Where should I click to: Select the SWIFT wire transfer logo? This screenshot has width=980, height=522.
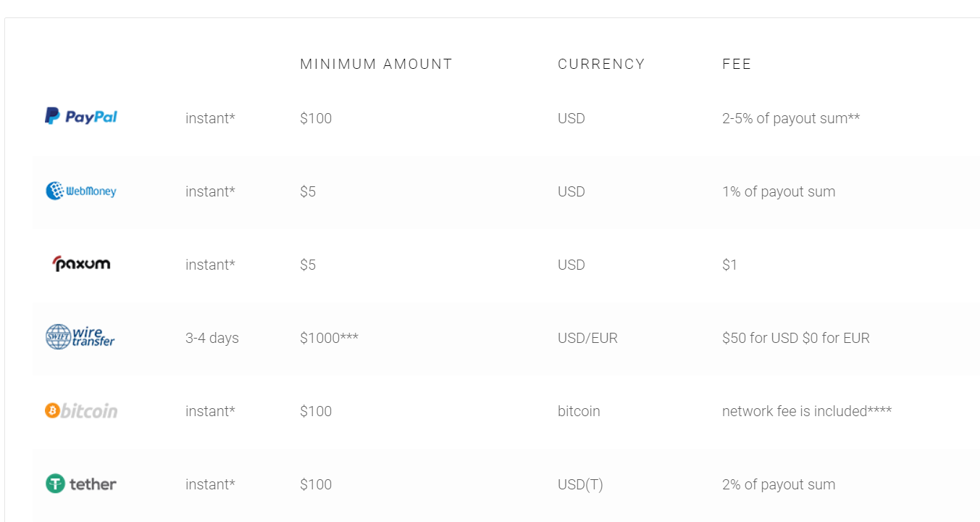80,337
